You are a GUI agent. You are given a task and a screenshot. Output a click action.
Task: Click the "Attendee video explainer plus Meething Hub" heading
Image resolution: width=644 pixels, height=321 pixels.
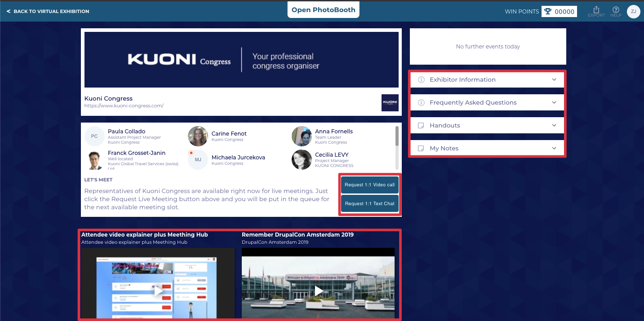(x=145, y=235)
